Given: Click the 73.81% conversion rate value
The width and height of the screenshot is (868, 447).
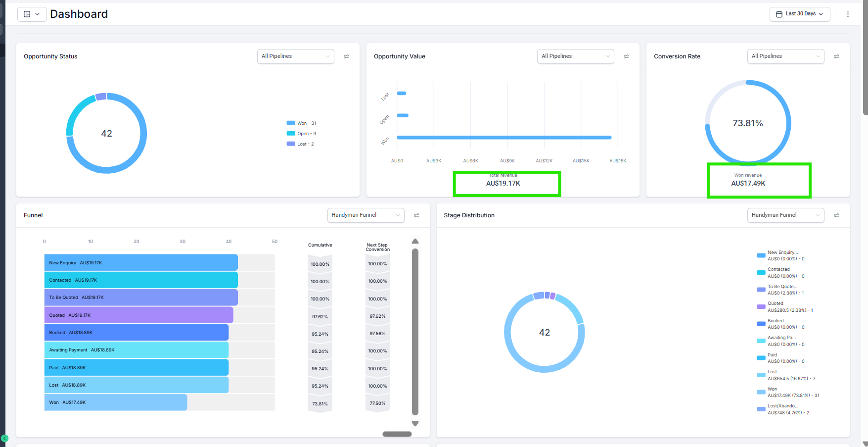Looking at the screenshot, I should point(748,123).
